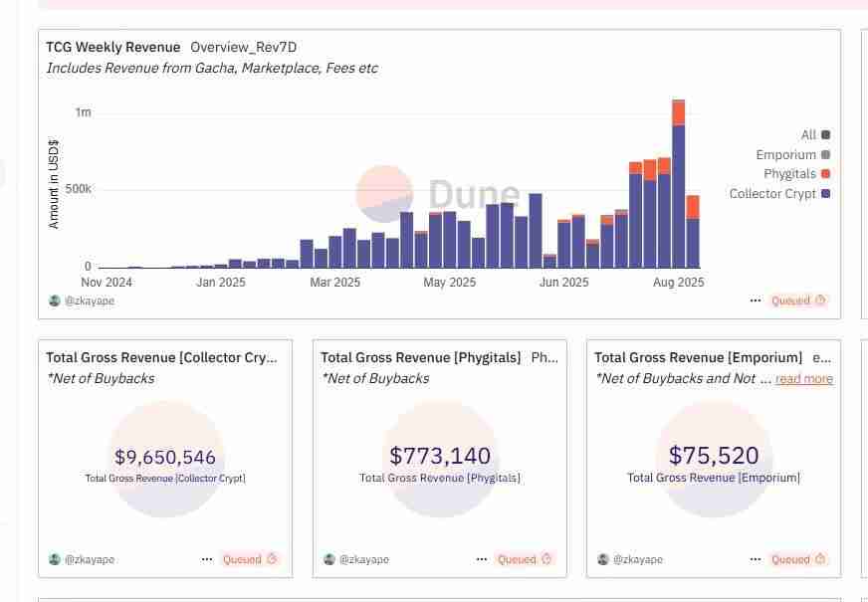
Task: Click the author avatar on the Emporium card
Action: 603,559
